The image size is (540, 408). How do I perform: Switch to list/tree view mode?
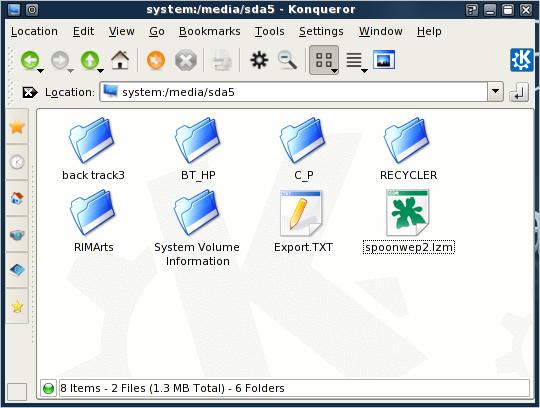coord(354,60)
